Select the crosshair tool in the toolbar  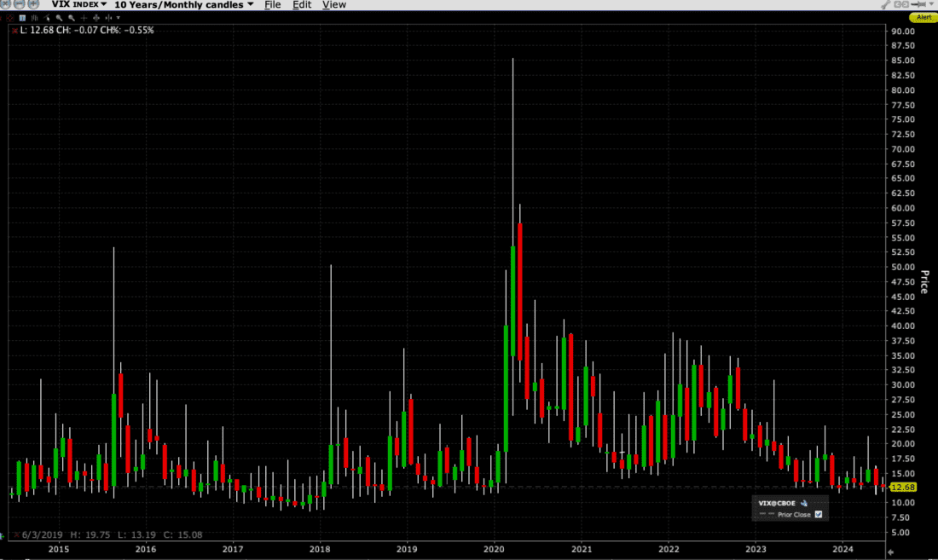(84, 17)
